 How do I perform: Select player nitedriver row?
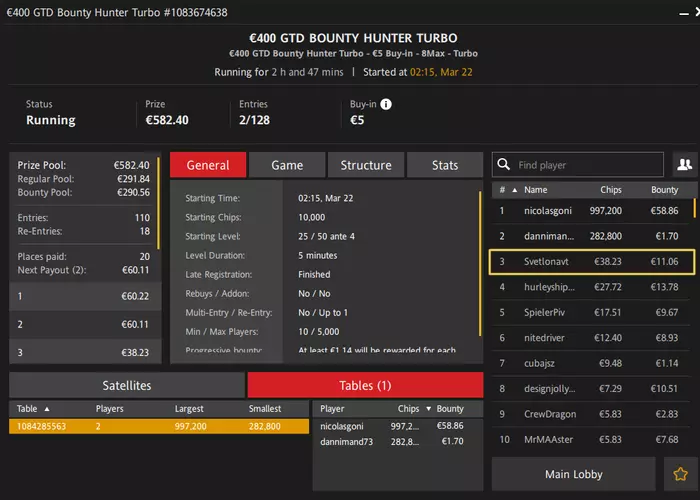point(592,338)
